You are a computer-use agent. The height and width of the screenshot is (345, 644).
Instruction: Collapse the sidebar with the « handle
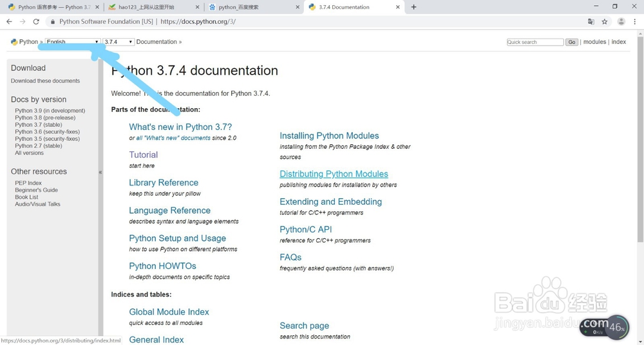pyautogui.click(x=100, y=172)
